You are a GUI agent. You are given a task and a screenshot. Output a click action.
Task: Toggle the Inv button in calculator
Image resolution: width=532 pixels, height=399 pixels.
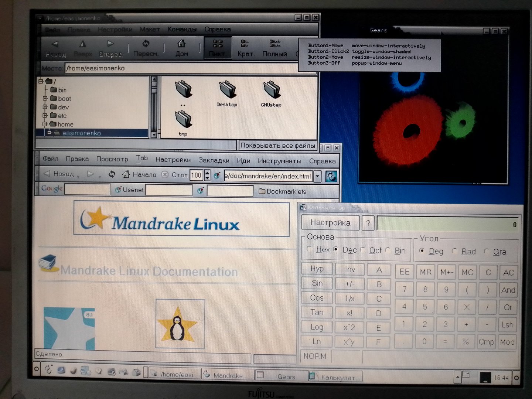coord(349,269)
